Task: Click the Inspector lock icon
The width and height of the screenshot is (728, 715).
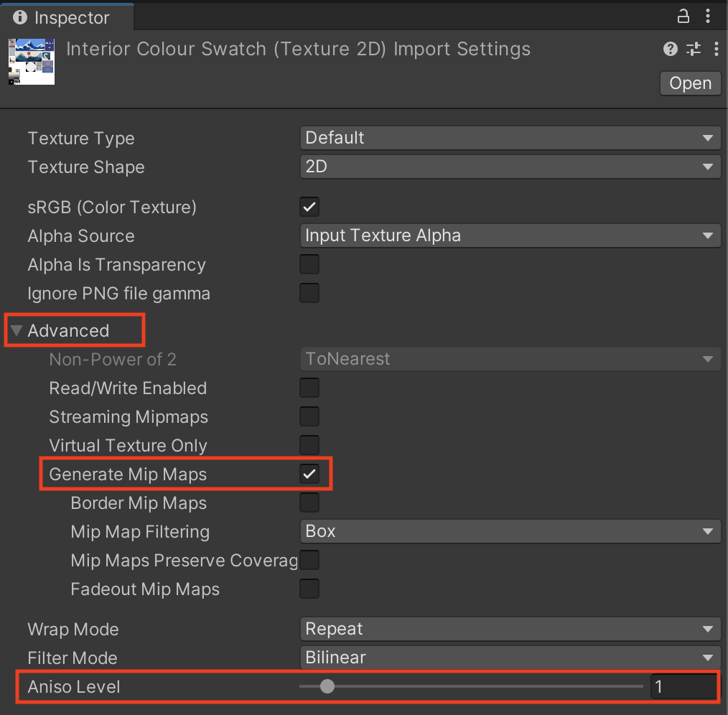Action: tap(683, 17)
